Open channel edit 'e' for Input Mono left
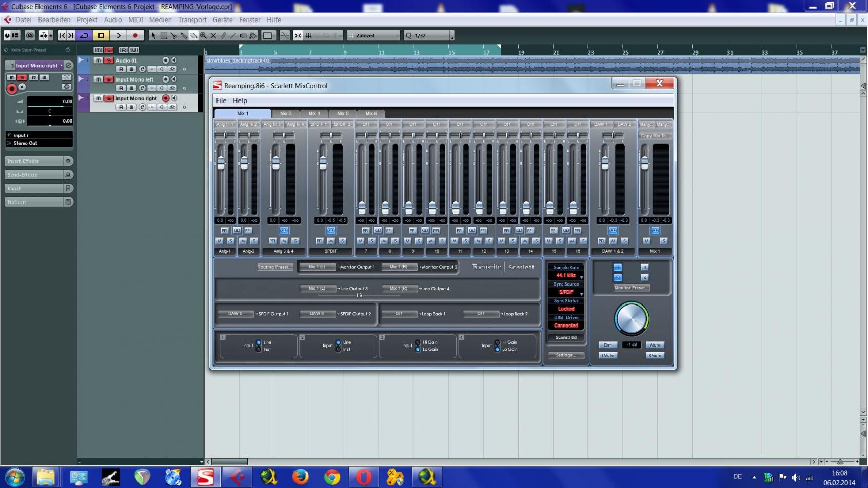This screenshot has width=868, height=488. pyautogui.click(x=142, y=88)
